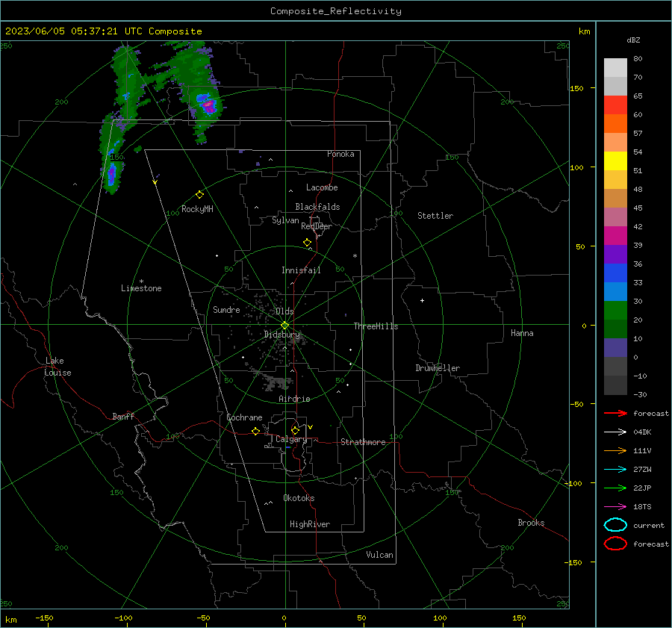
Task: Click the yellow diamond marker beside RockyMH
Action: coord(199,195)
